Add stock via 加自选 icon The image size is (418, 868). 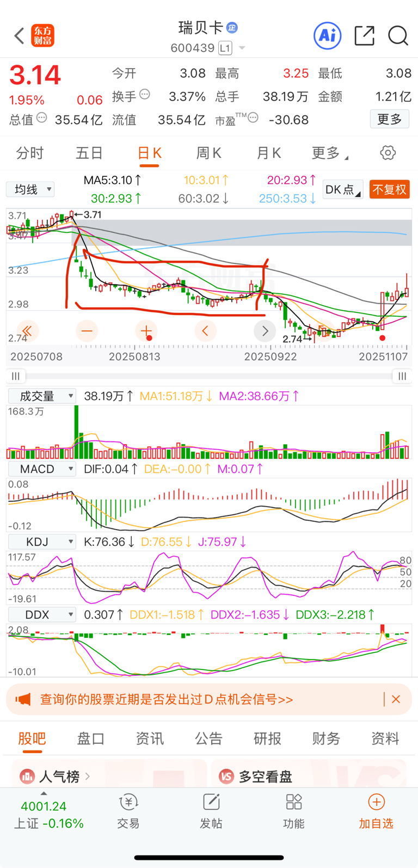376,802
